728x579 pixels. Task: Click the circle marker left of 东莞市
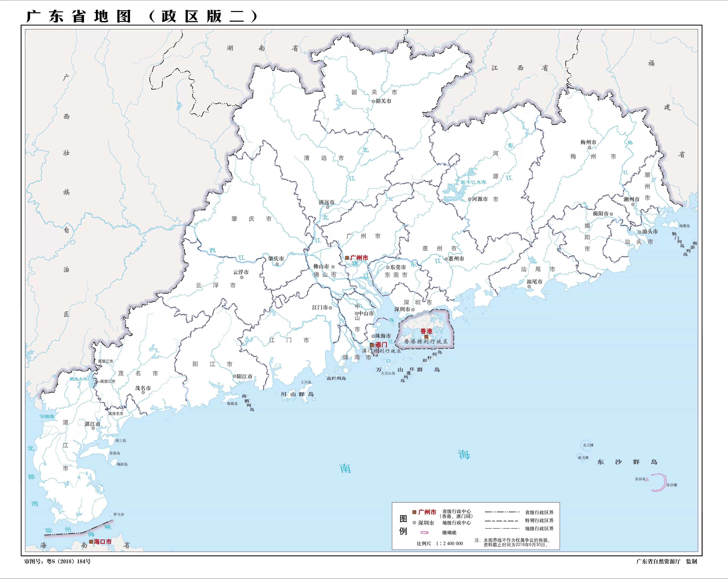[388, 267]
